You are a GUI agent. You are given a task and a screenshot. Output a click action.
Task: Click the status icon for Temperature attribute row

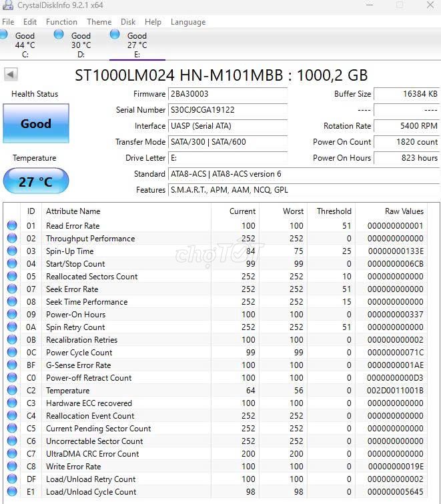coord(12,390)
